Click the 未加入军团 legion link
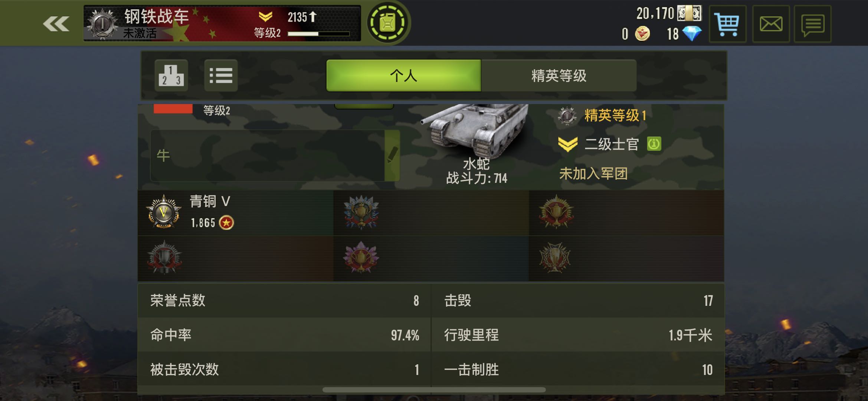 (x=593, y=173)
